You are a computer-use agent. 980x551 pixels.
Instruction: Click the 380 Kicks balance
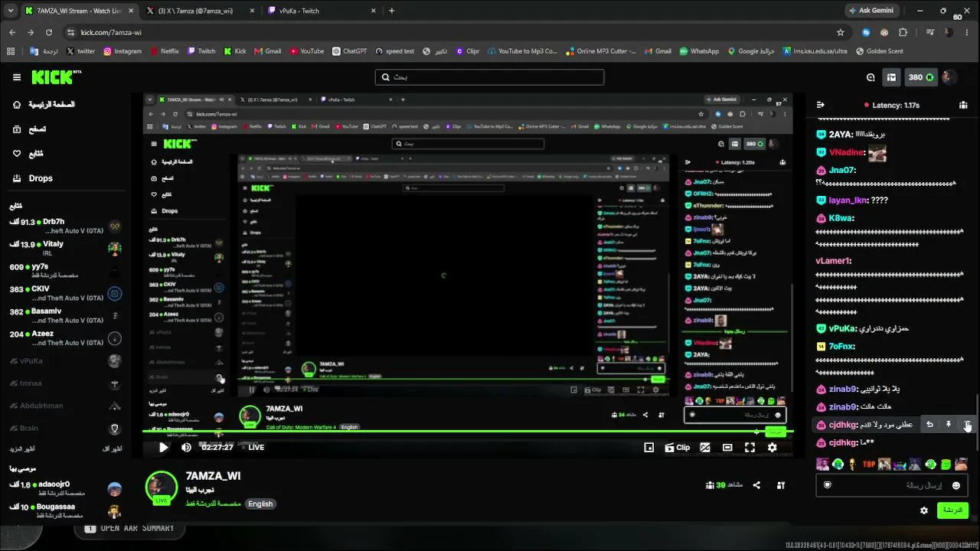click(921, 77)
